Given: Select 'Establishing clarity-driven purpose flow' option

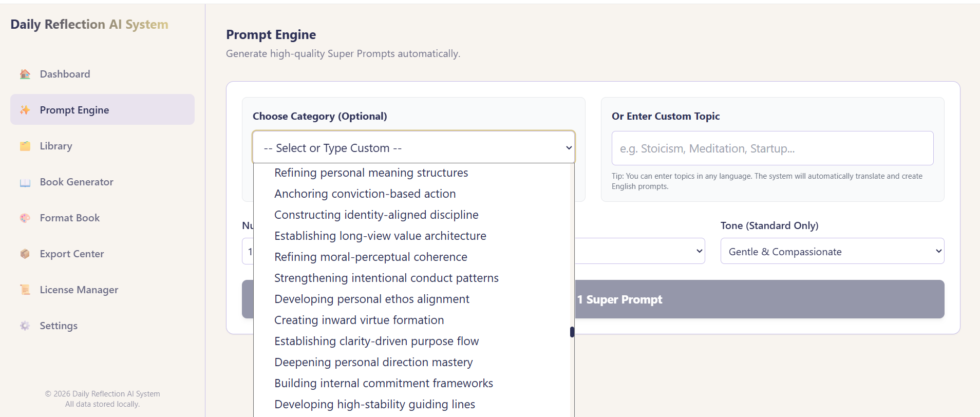Looking at the screenshot, I should coord(376,341).
